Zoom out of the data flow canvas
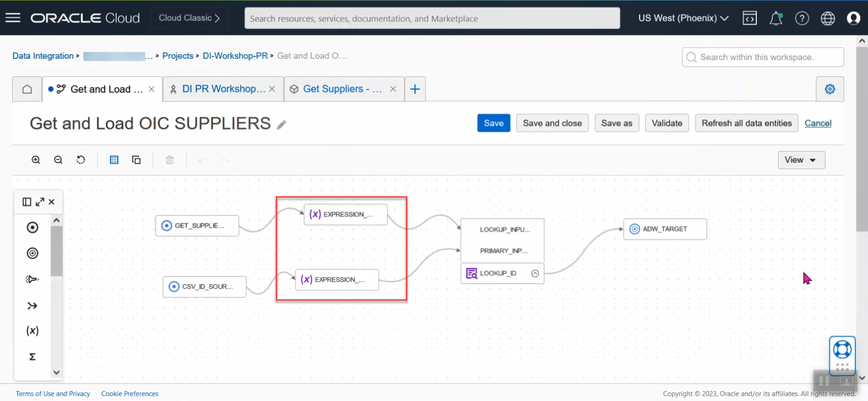The height and width of the screenshot is (401, 868). tap(58, 160)
